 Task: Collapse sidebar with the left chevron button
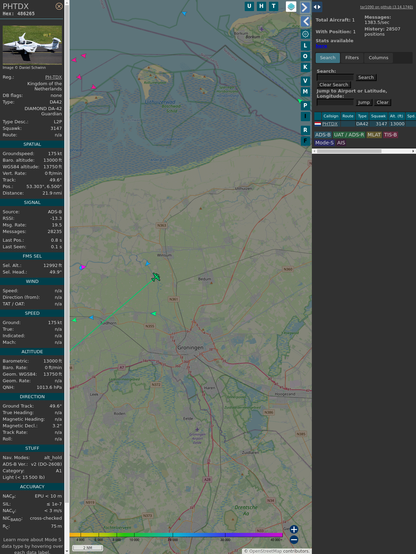[x=305, y=21]
